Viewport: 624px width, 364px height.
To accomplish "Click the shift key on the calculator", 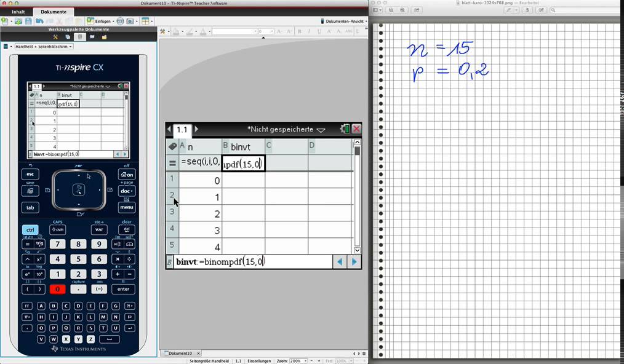I will pos(58,229).
